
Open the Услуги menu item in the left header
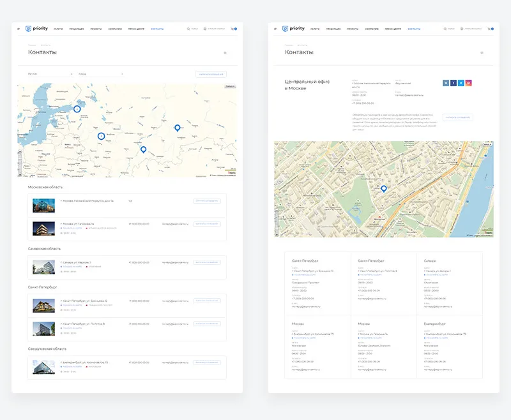pos(58,29)
